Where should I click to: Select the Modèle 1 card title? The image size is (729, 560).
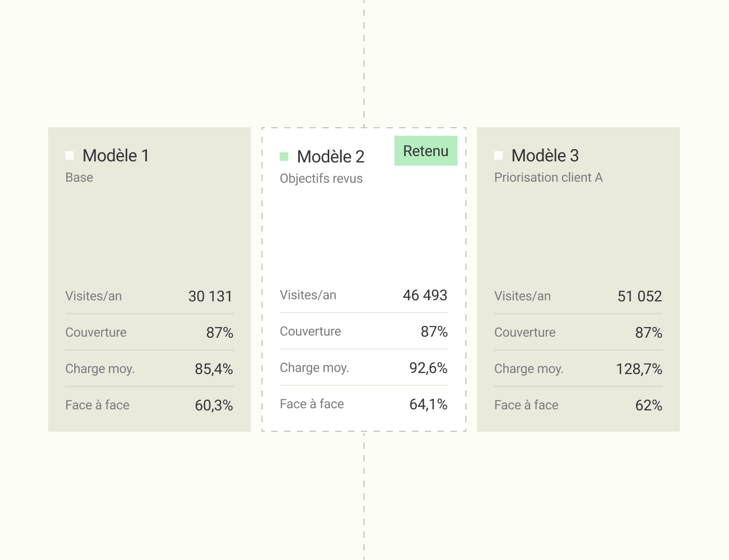coord(115,155)
